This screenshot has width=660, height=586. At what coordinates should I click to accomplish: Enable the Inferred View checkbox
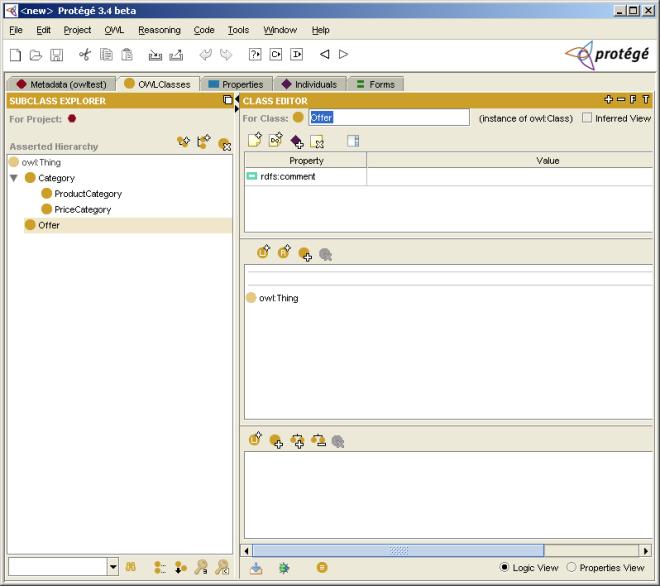pos(587,117)
